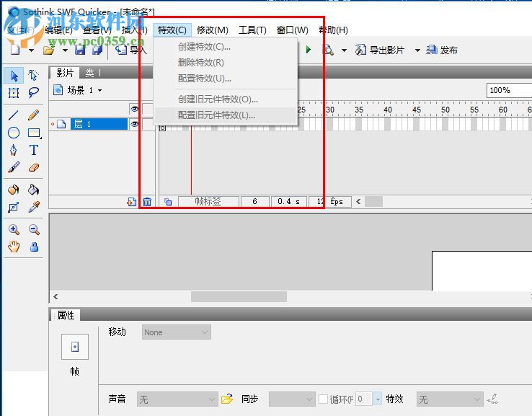Open the 帮助(H) menu
The width and height of the screenshot is (532, 416).
pos(333,30)
